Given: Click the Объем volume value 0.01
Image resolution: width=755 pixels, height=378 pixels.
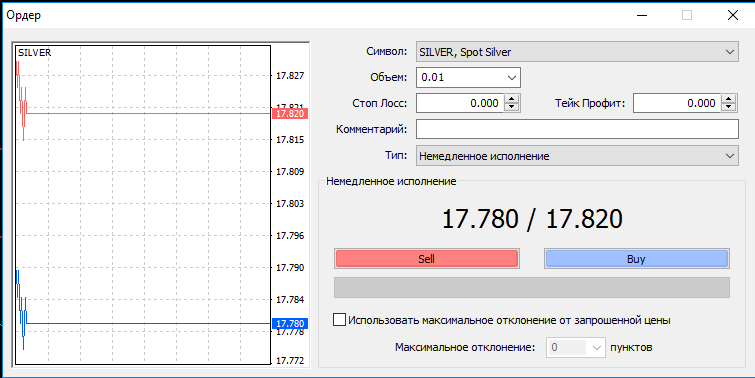Looking at the screenshot, I should [433, 78].
